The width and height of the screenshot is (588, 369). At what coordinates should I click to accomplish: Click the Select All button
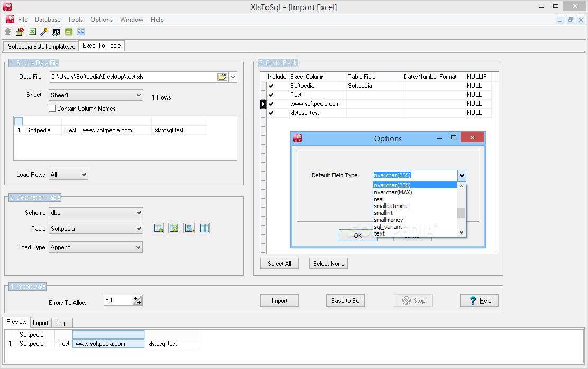tap(279, 264)
